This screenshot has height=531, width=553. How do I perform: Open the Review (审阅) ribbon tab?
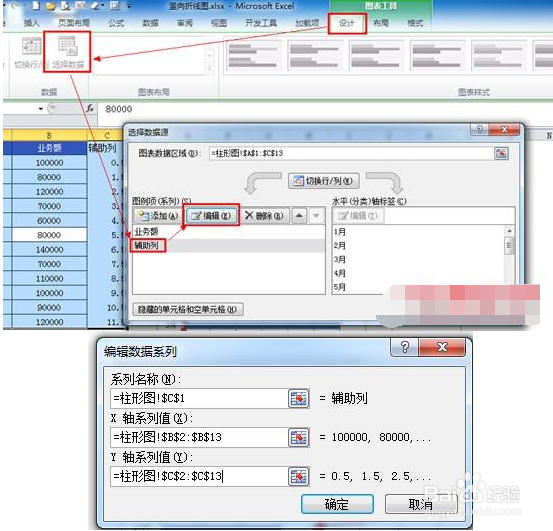tap(185, 23)
